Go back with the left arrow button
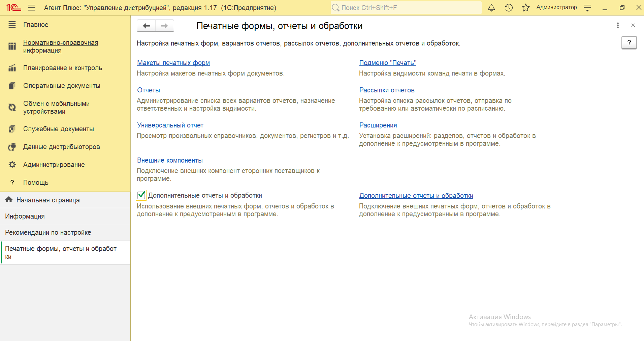Viewport: 644px width, 341px height. click(146, 26)
